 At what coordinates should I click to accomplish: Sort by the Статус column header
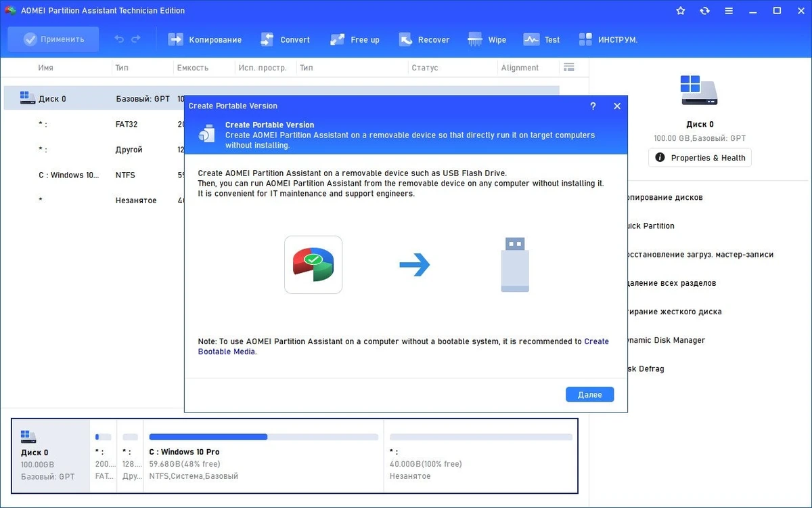pos(424,68)
